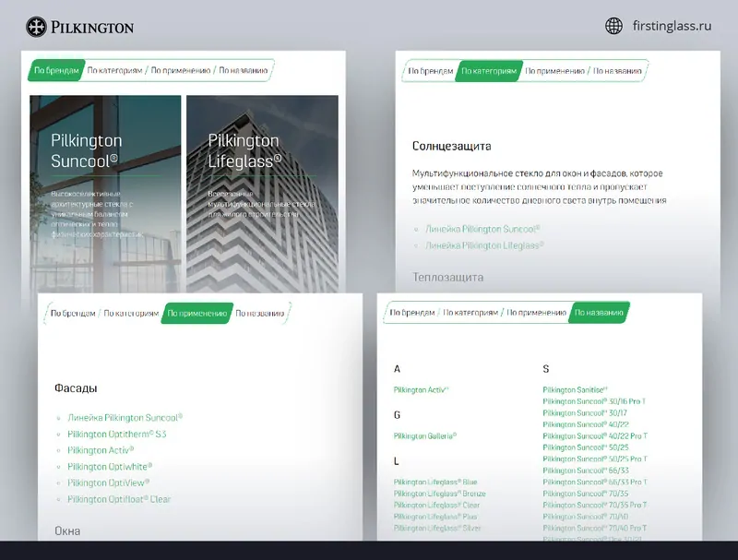Switch to По категориям tab above the brand cards
Screen dimensions: 738x560
click(x=114, y=71)
